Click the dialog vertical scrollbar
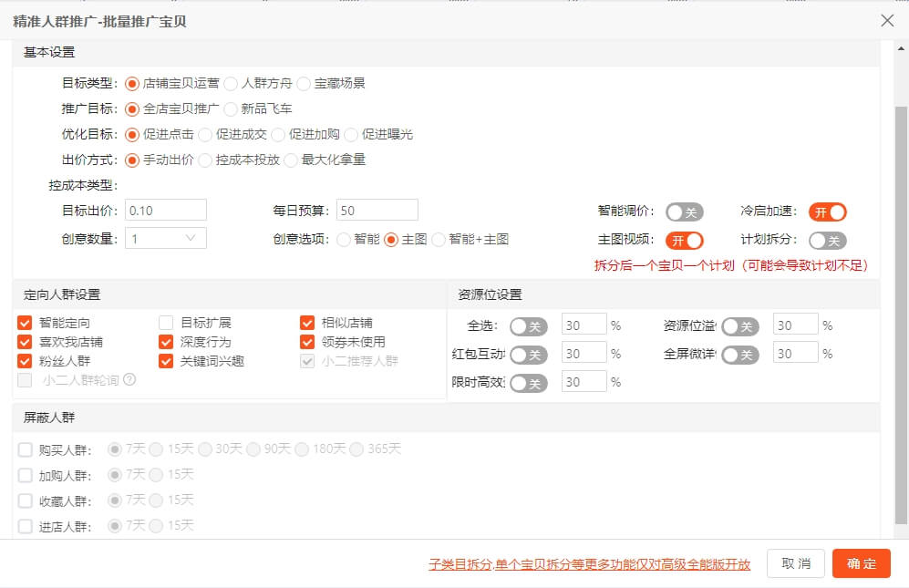This screenshot has height=588, width=909. point(901,315)
